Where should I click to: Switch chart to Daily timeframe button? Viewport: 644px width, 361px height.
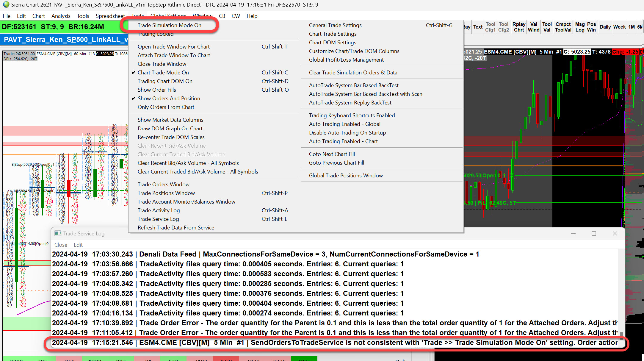click(x=605, y=27)
